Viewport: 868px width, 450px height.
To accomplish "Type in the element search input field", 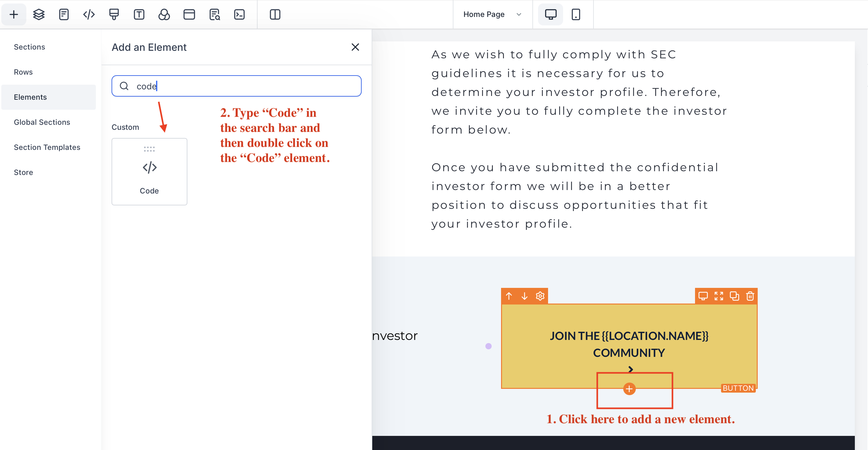I will coord(236,86).
